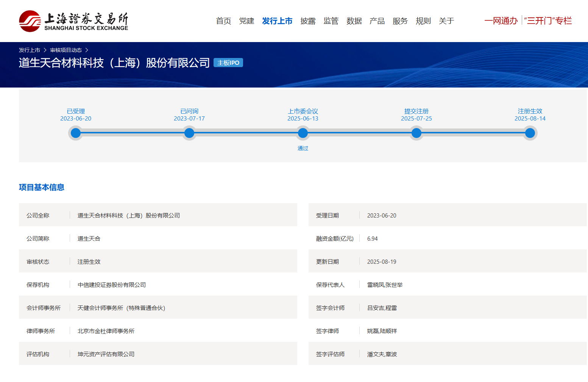Go to the 监管 section
The image size is (588, 382).
pos(331,21)
